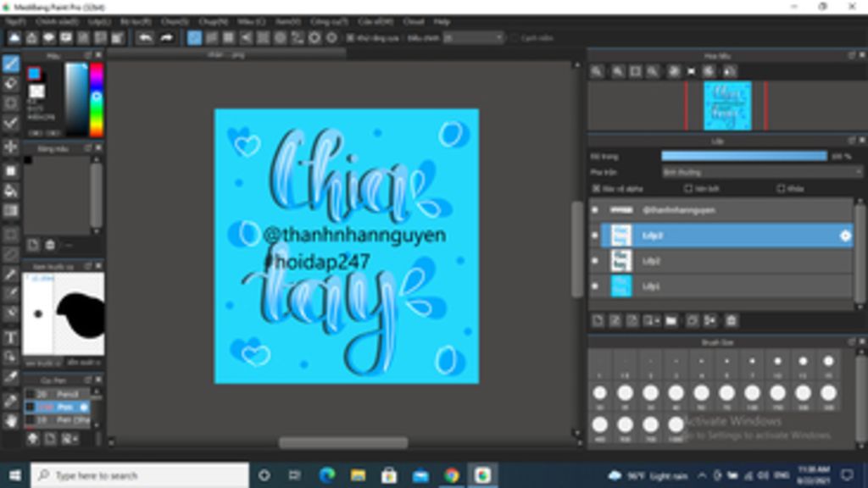The image size is (868, 488).
Task: Open the Tệp (File) menu
Action: tap(15, 21)
